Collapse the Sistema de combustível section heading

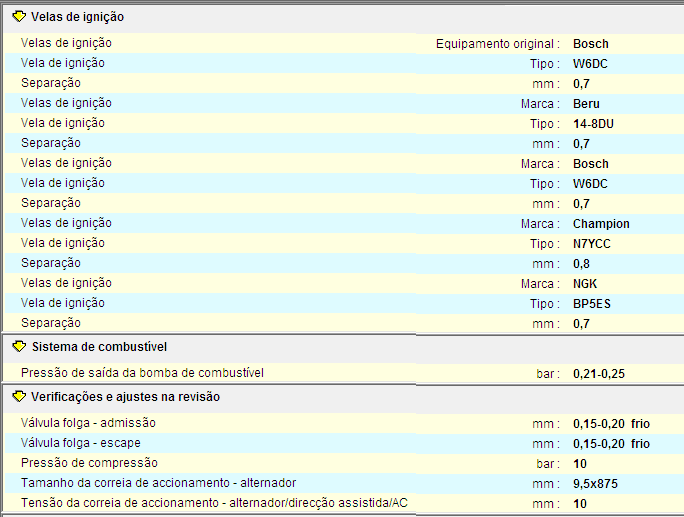click(99, 347)
